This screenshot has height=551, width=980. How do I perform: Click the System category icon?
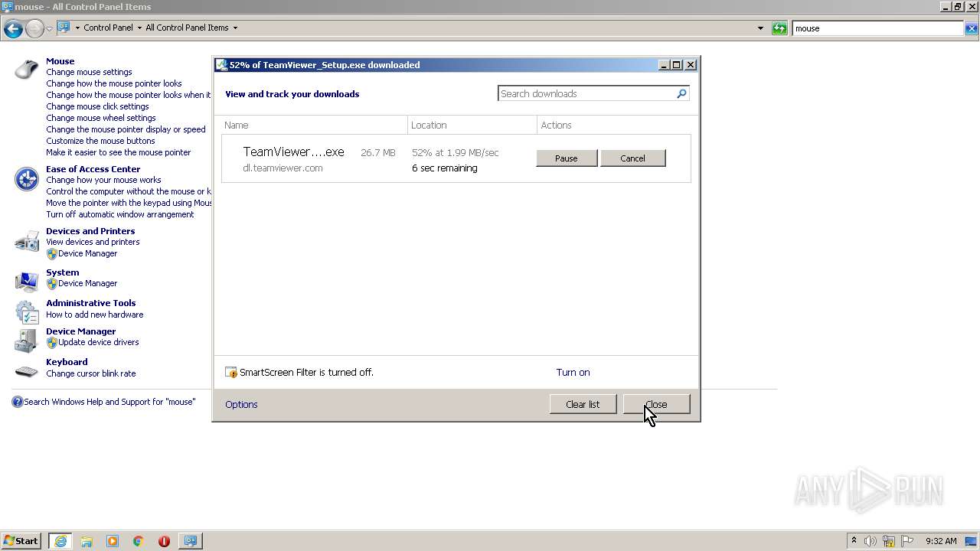pos(27,282)
